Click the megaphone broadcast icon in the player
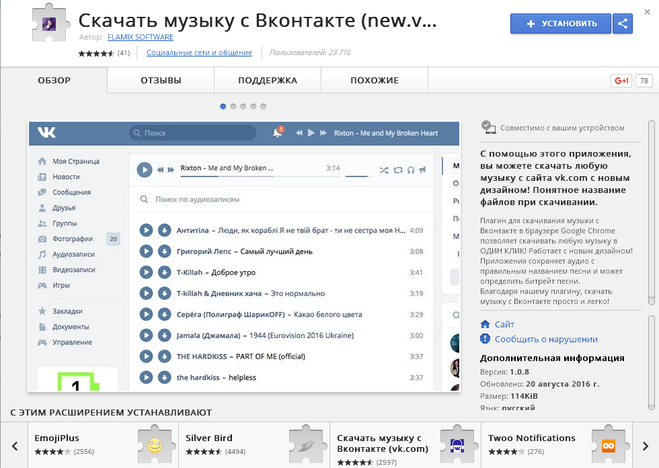Screen dimensions: 659x468 (423, 170)
